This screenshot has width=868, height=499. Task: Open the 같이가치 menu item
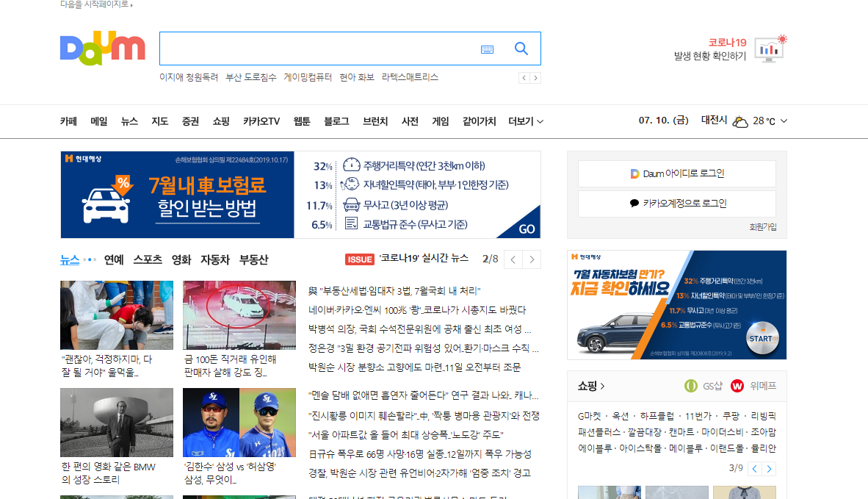pos(480,121)
